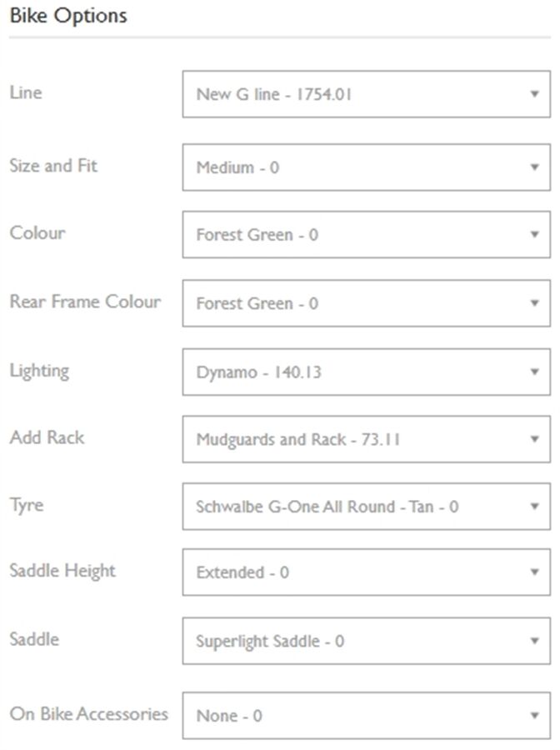560x750 pixels.
Task: Expand the Lighting options dropdown
Action: [366, 372]
